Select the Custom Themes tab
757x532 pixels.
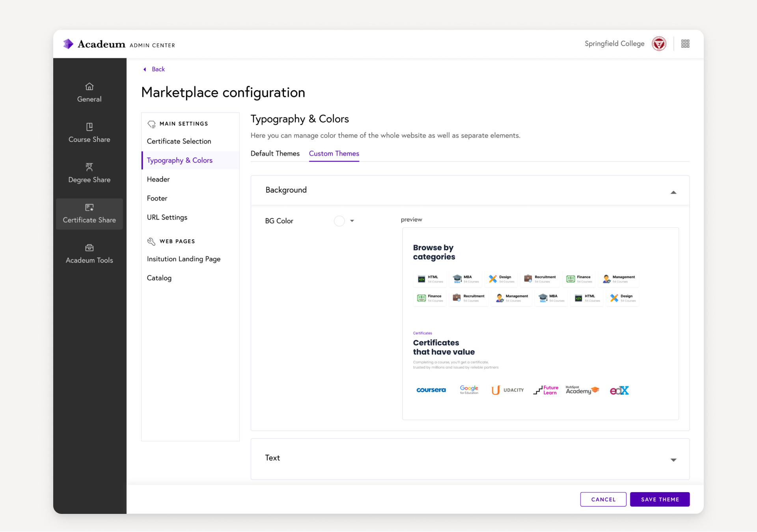coord(334,154)
